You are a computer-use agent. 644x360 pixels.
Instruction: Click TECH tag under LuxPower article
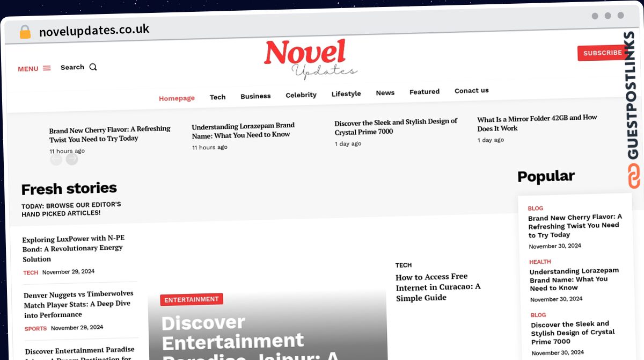click(x=31, y=273)
